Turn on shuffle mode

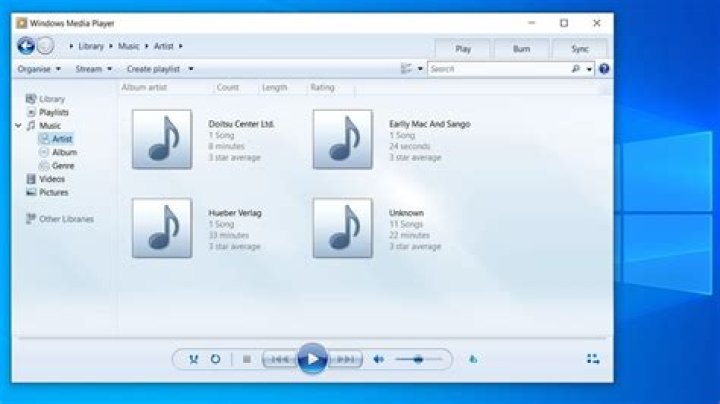click(193, 359)
